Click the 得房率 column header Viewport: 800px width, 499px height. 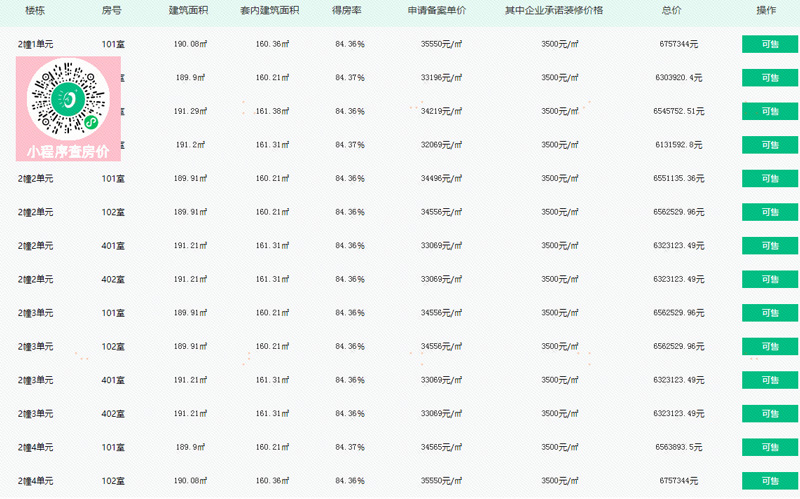pyautogui.click(x=347, y=10)
